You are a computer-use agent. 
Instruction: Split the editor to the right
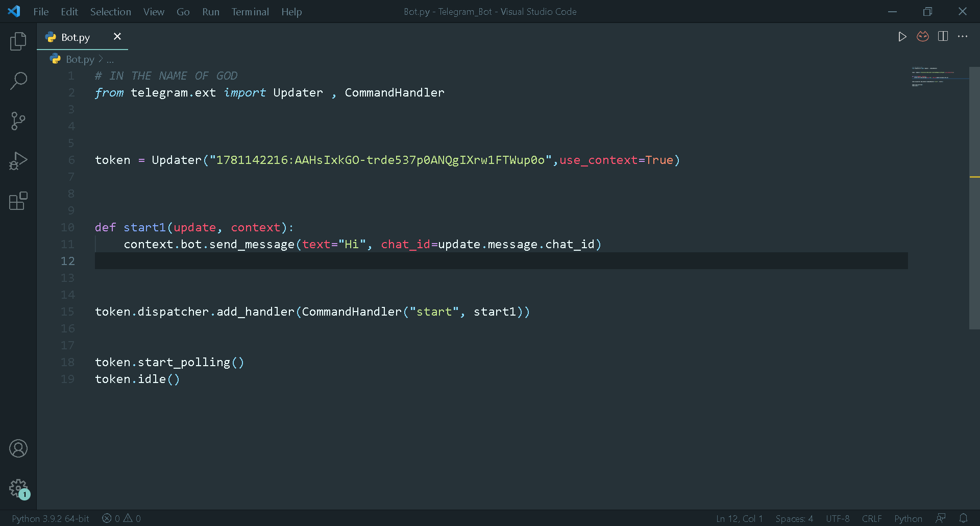click(943, 37)
